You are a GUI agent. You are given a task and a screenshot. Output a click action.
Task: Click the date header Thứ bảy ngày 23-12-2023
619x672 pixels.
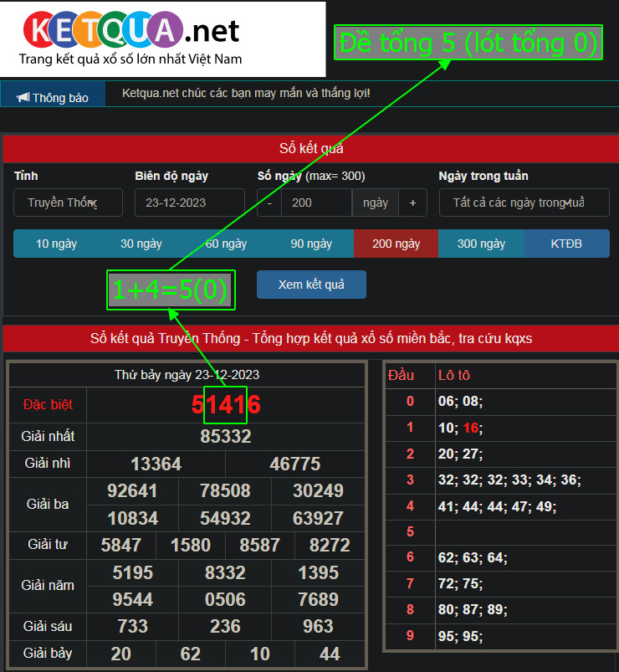tap(187, 375)
